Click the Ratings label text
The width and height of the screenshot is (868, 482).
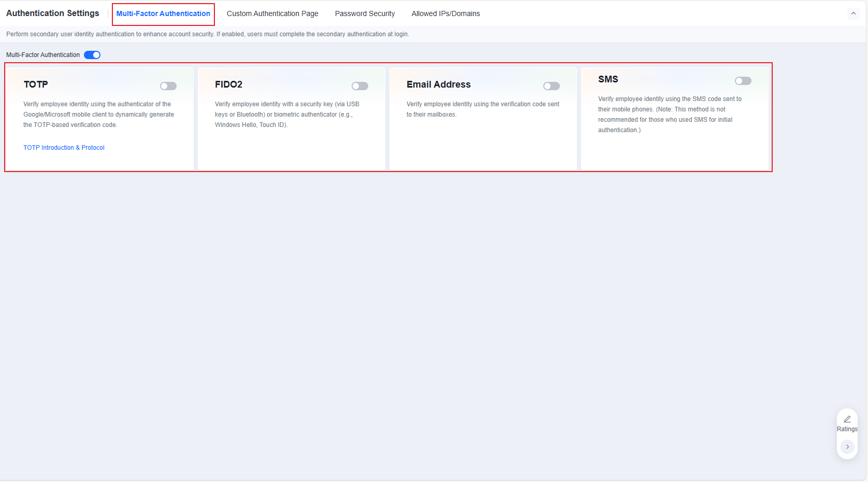(847, 429)
